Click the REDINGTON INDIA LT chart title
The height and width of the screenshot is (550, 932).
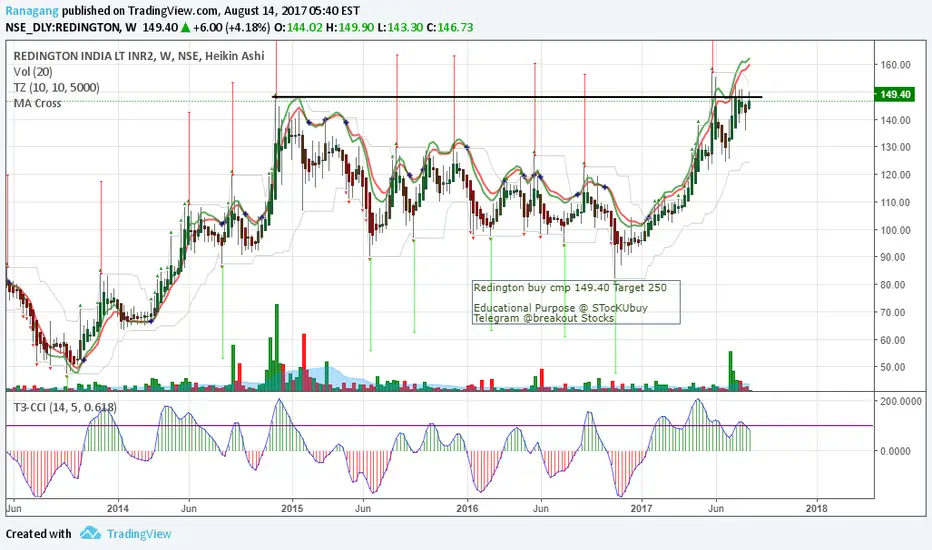click(x=138, y=56)
